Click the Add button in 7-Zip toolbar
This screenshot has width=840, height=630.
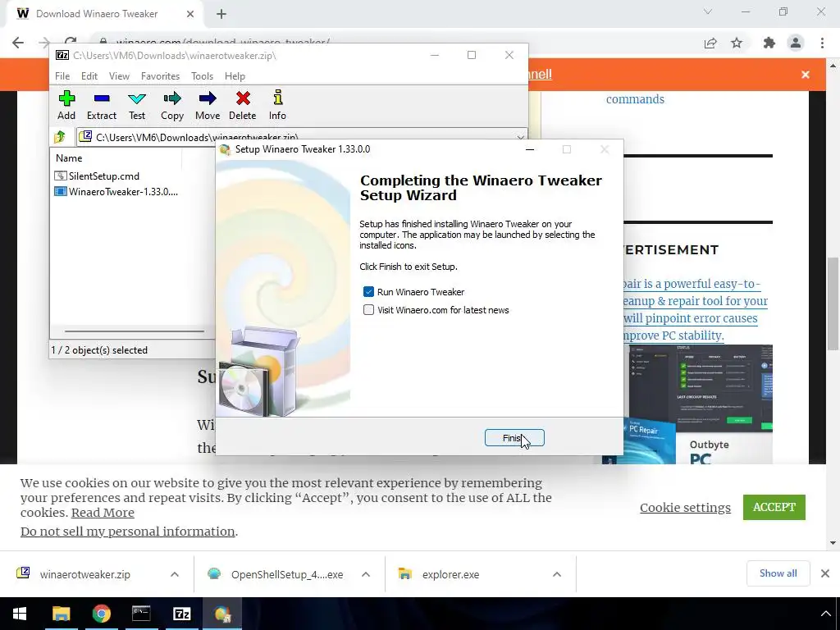click(x=66, y=106)
